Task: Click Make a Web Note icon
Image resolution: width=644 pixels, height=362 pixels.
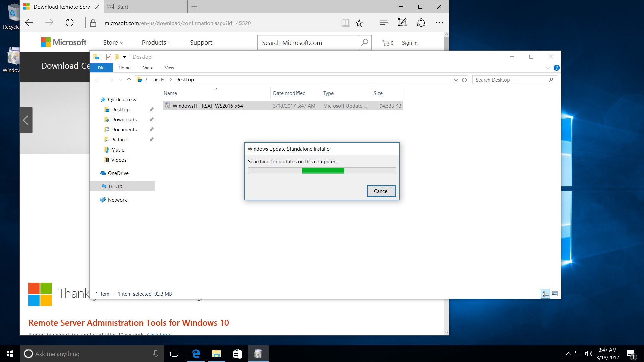Action: coord(402,23)
